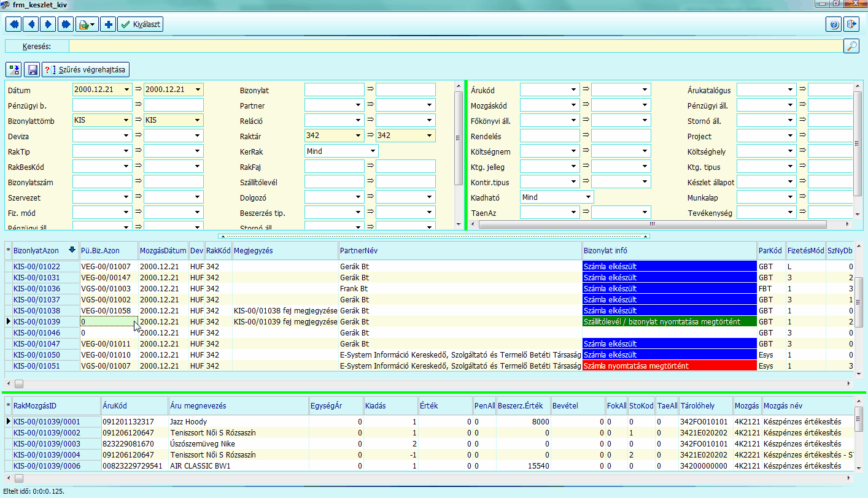Expand the Mozgáskód from dropdown
The width and height of the screenshot is (868, 498).
pos(574,105)
